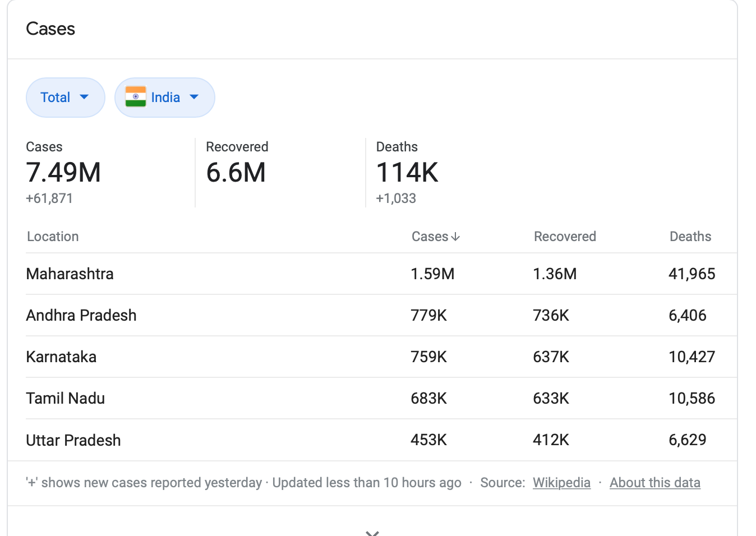The image size is (756, 536).
Task: Click the 736K recovered value
Action: pyautogui.click(x=551, y=316)
